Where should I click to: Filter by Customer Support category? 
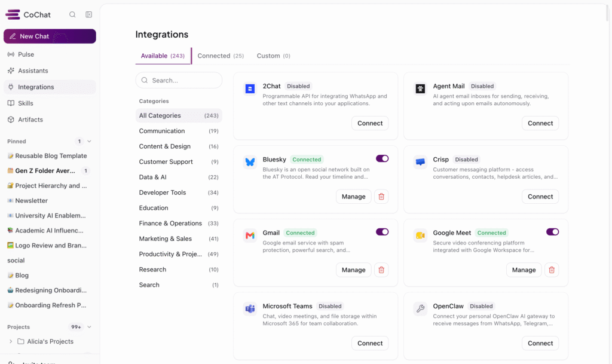tap(179, 161)
